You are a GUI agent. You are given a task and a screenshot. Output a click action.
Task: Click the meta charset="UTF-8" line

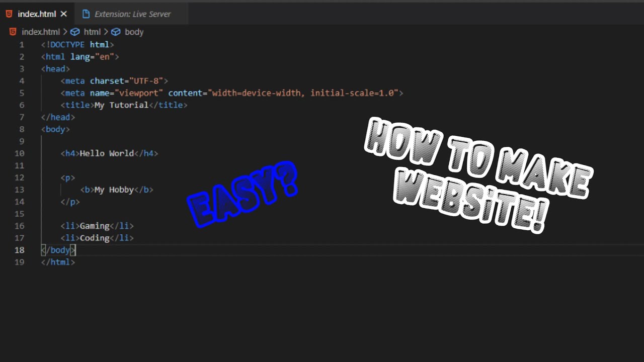point(114,81)
